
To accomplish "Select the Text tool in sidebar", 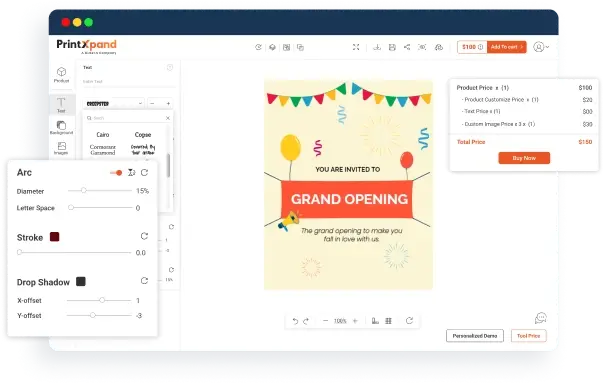I will 61,105.
